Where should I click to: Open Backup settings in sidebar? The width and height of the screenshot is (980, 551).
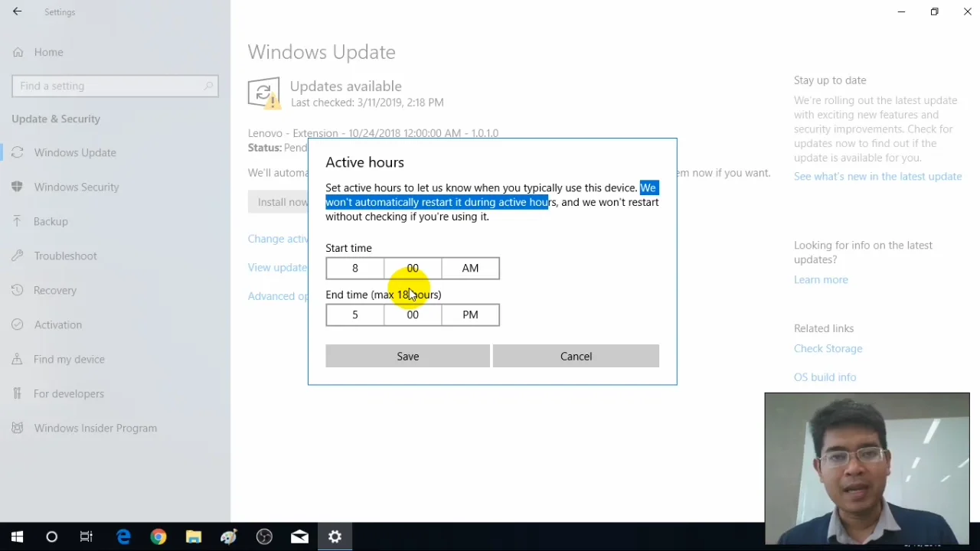tap(51, 221)
